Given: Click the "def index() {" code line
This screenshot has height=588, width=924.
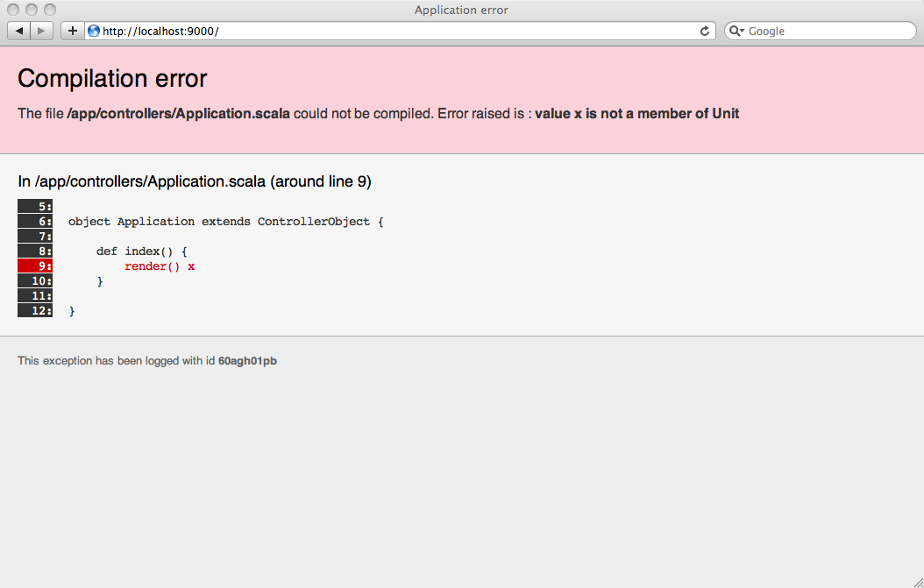Looking at the screenshot, I should tap(141, 251).
